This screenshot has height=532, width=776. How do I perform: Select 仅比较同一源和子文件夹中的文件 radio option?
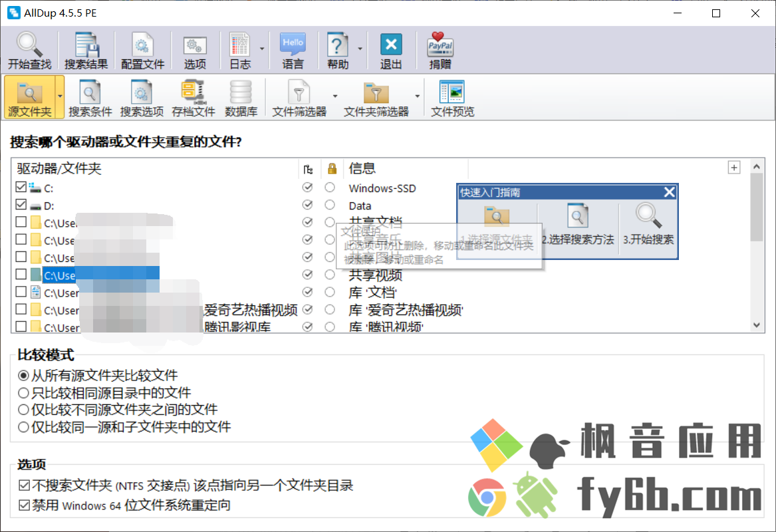[23, 426]
